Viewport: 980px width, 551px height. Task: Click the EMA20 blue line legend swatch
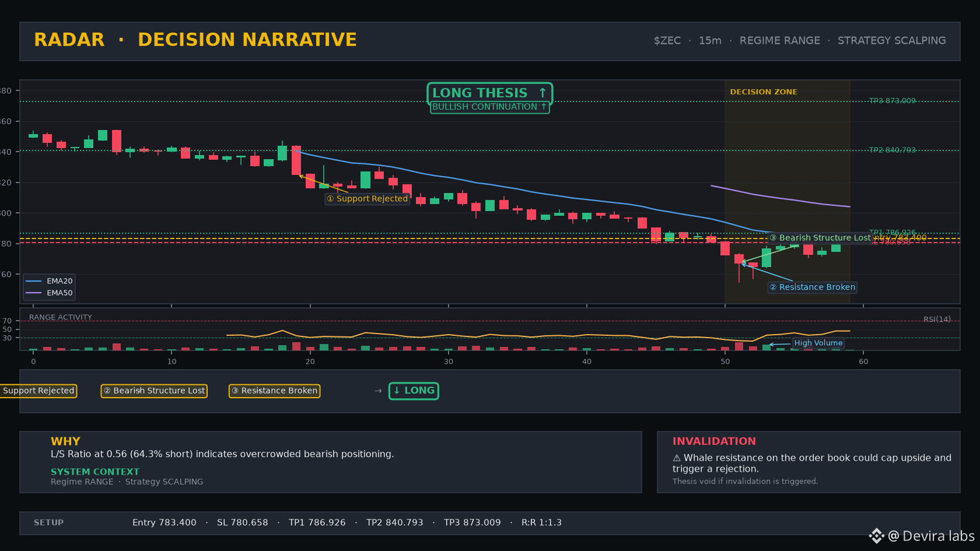pos(34,281)
